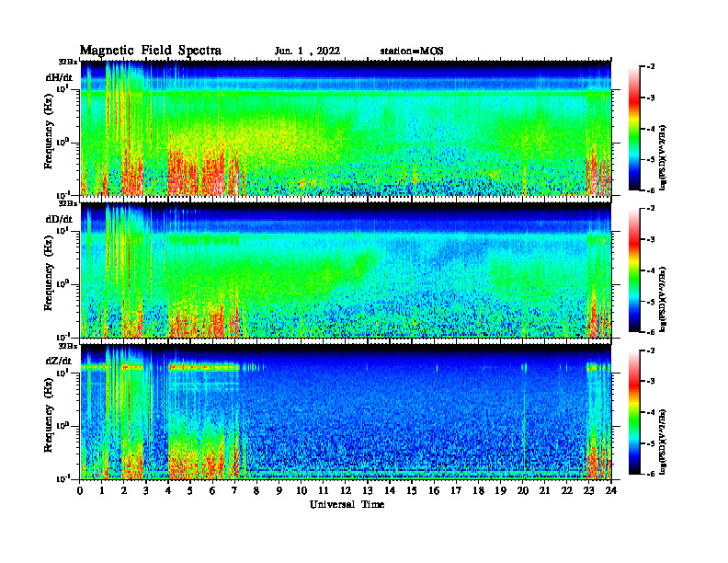Click the color bar beside the dD/dt panel

(634, 270)
